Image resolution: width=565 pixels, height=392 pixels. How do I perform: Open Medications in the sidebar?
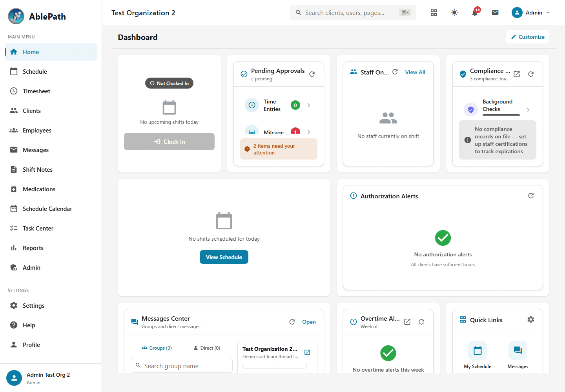(51, 189)
